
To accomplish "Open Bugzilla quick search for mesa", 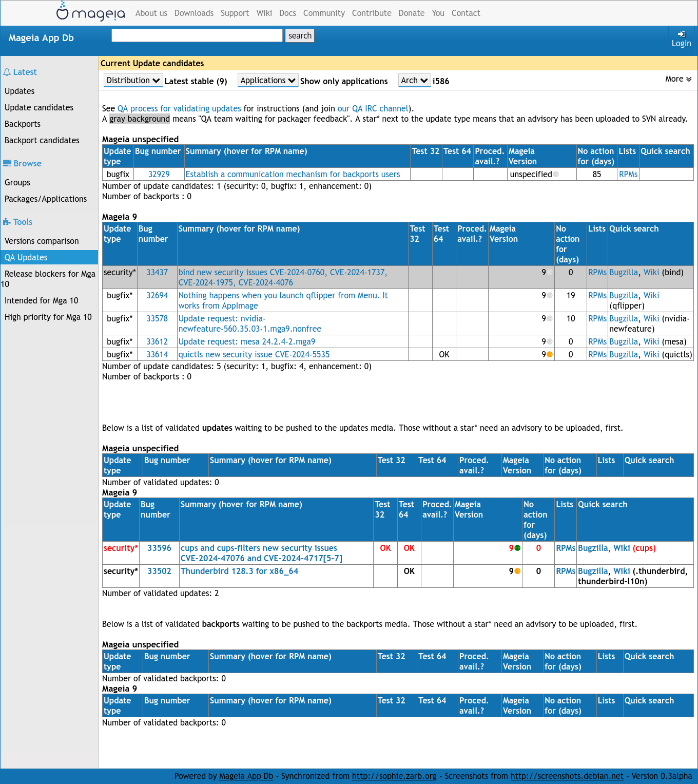I will coord(624,341).
